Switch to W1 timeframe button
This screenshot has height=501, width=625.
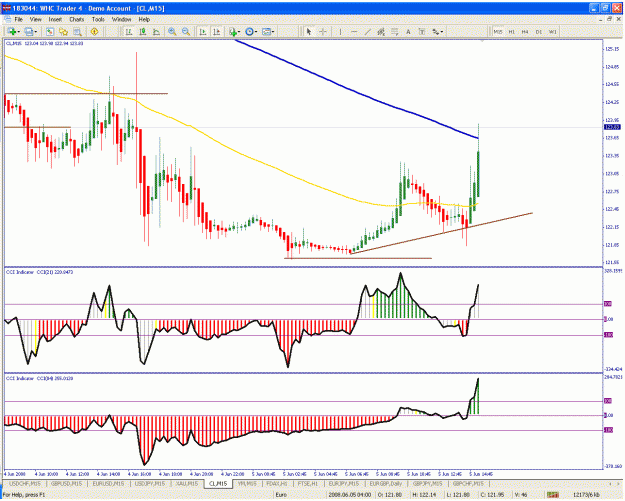552,31
